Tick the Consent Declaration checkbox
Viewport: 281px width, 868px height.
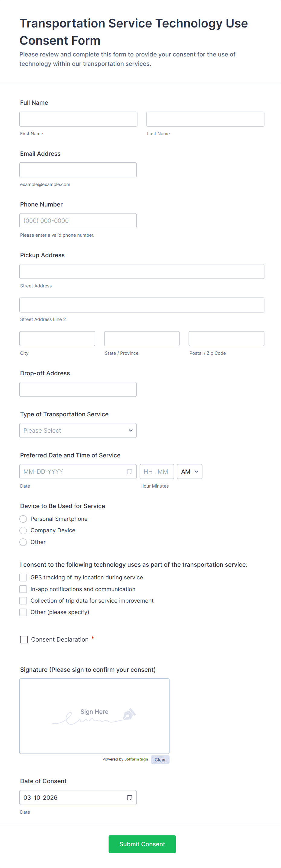point(24,639)
